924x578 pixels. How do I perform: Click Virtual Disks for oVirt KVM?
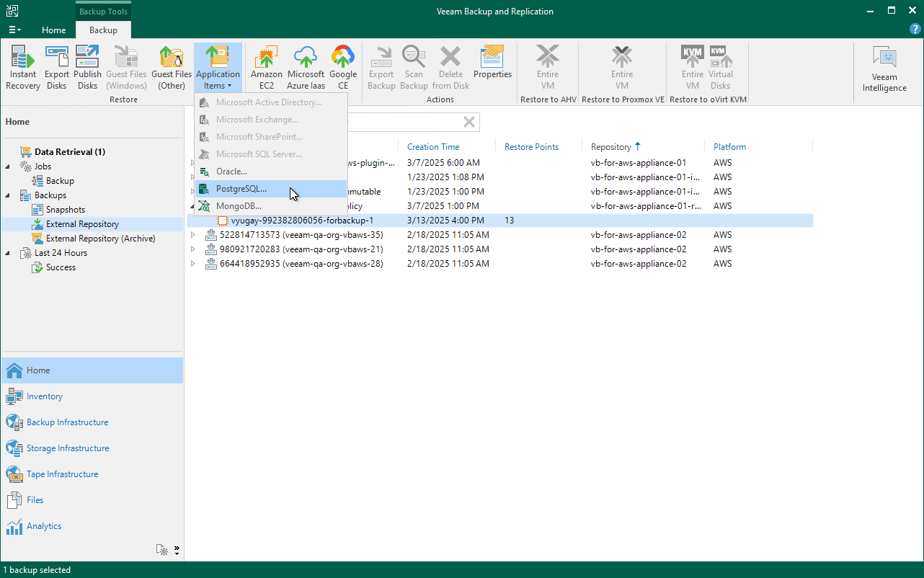[721, 68]
